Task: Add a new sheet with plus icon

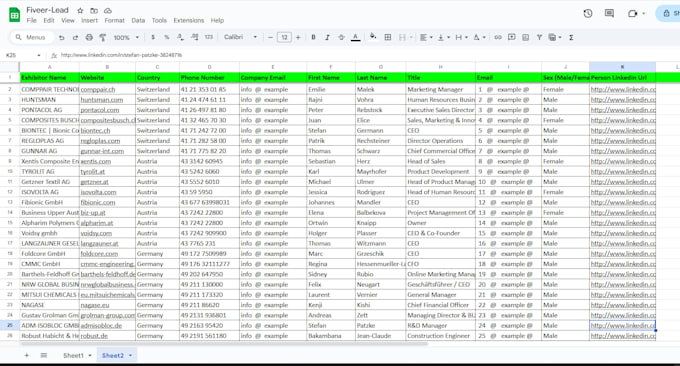Action: [26, 355]
